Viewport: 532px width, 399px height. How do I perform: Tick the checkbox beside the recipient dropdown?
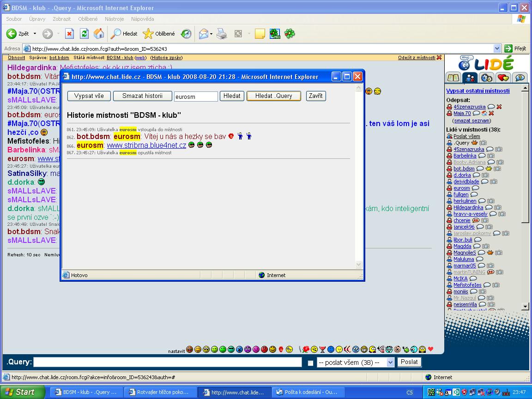[310, 363]
